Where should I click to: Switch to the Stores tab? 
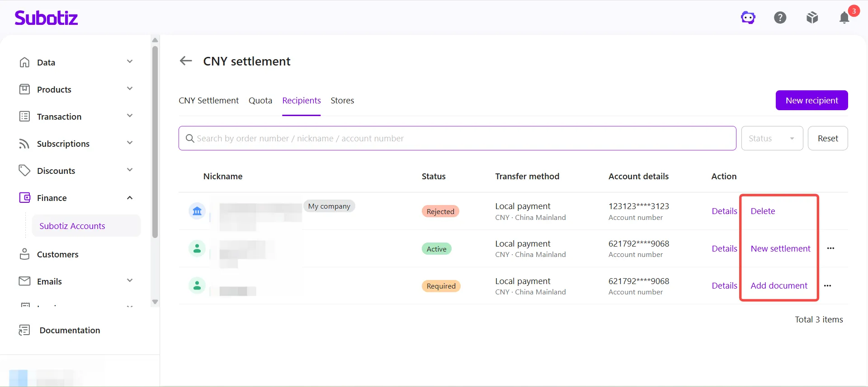342,100
